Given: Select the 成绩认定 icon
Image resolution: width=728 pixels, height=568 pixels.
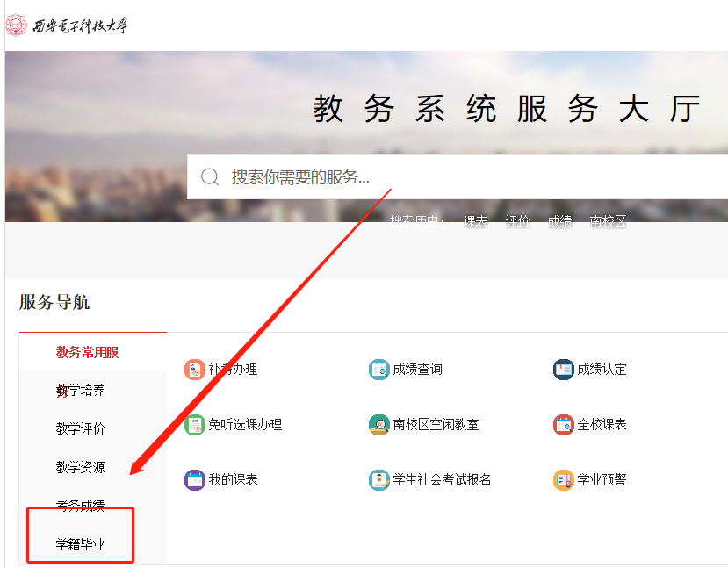Looking at the screenshot, I should [x=563, y=370].
